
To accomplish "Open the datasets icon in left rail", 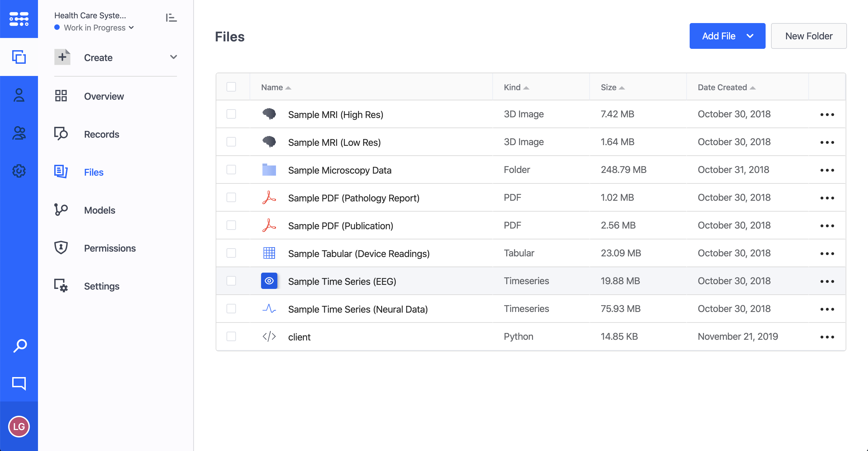I will pos(19,57).
